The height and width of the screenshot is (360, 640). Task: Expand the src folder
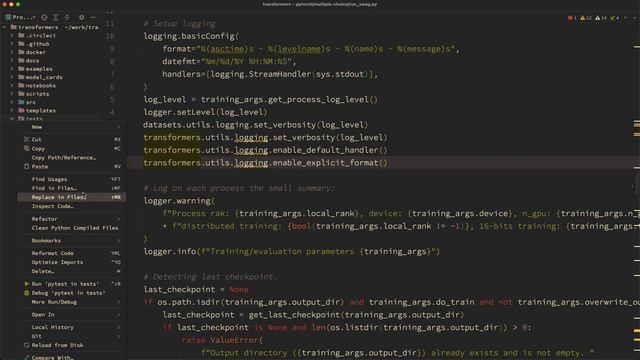[12, 102]
